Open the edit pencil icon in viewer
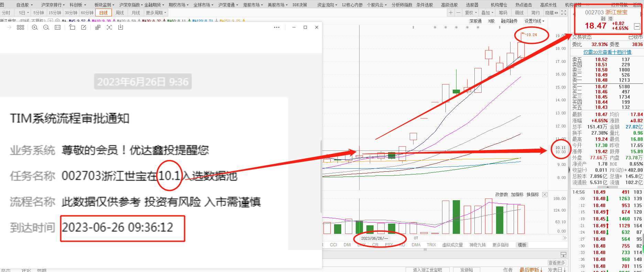 point(84,27)
